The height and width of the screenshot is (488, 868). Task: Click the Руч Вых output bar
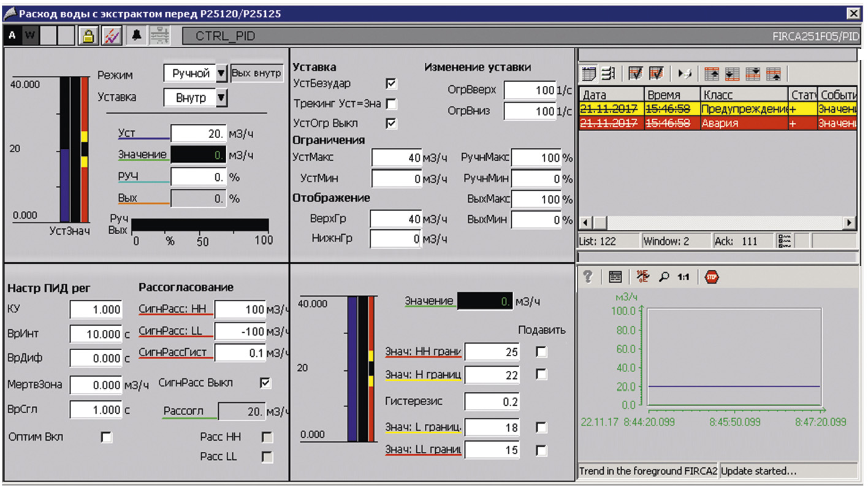pos(200,225)
